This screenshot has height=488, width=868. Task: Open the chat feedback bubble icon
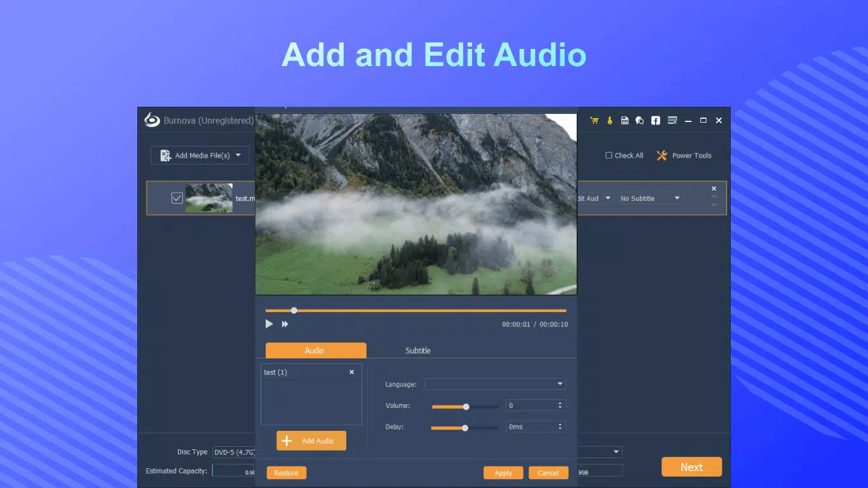point(640,121)
